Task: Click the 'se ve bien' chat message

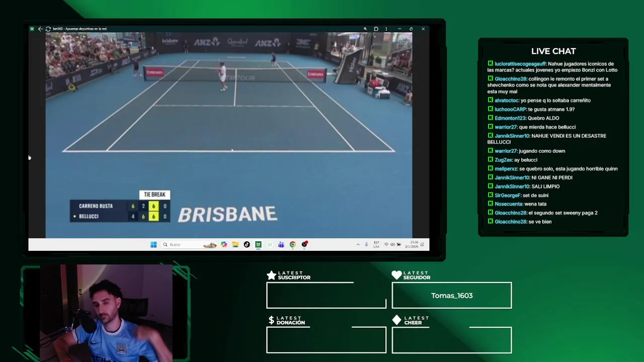Action: click(x=540, y=222)
